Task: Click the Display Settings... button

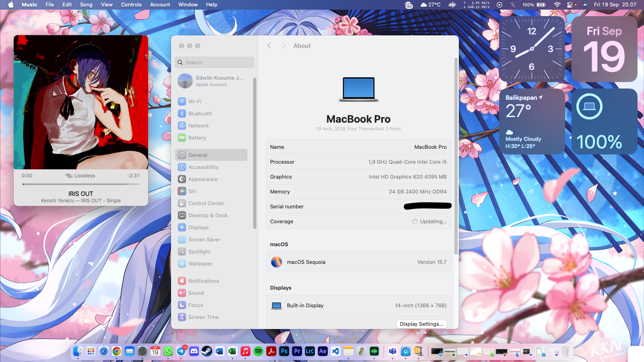Action: [421, 324]
